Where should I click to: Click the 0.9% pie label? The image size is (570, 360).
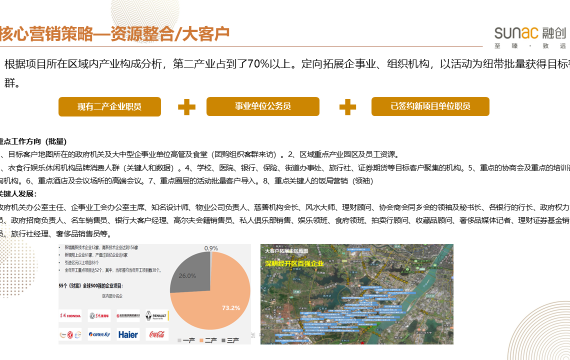[211, 248]
